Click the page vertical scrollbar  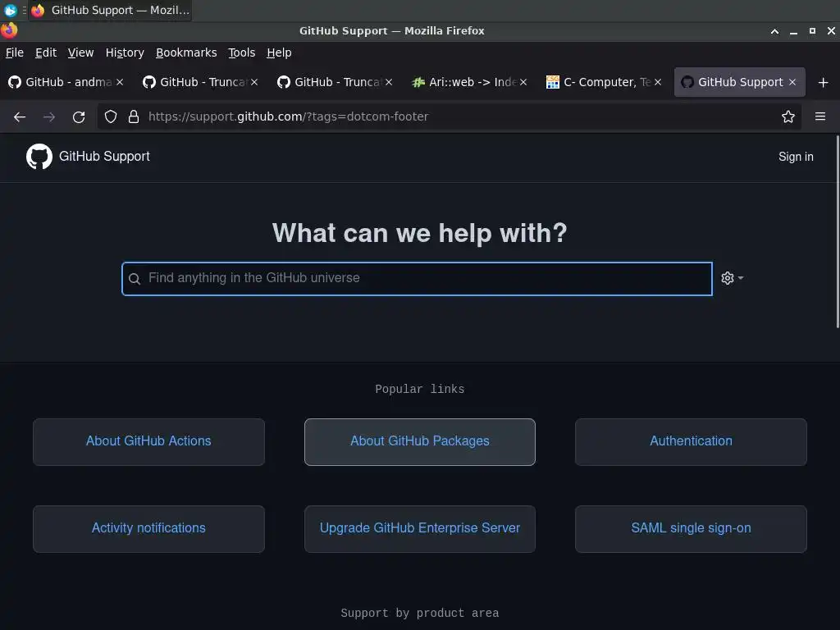pos(838,232)
